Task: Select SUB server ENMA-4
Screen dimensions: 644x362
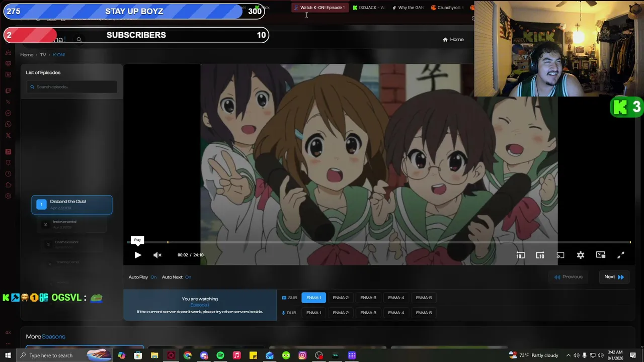Action: click(x=396, y=298)
